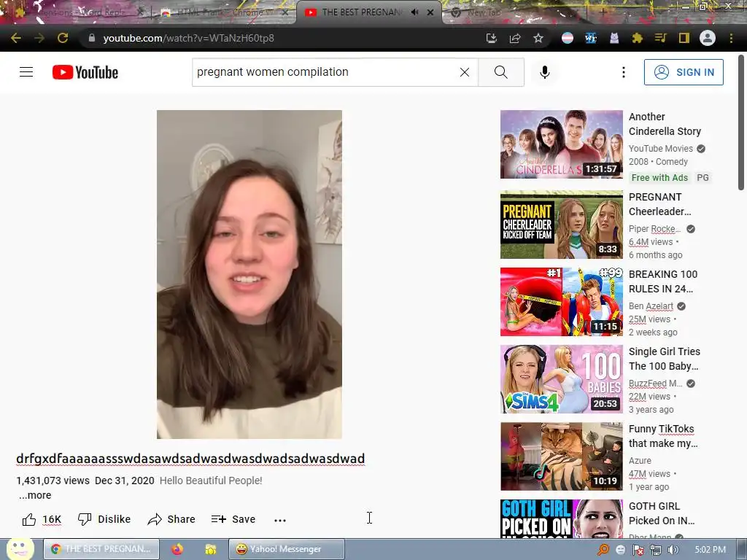Open the system tray volume speaker icon
Screen dimensions: 747x560
click(x=673, y=550)
